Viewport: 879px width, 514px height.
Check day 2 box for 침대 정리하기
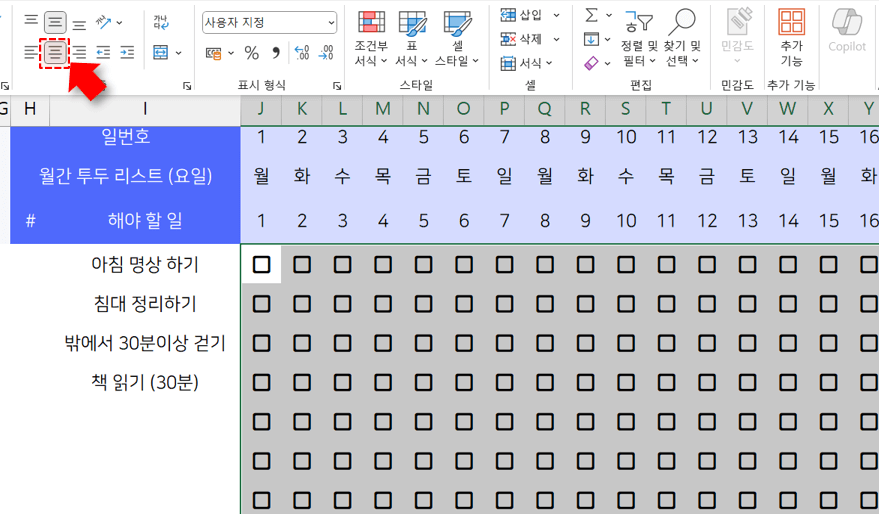click(x=302, y=304)
